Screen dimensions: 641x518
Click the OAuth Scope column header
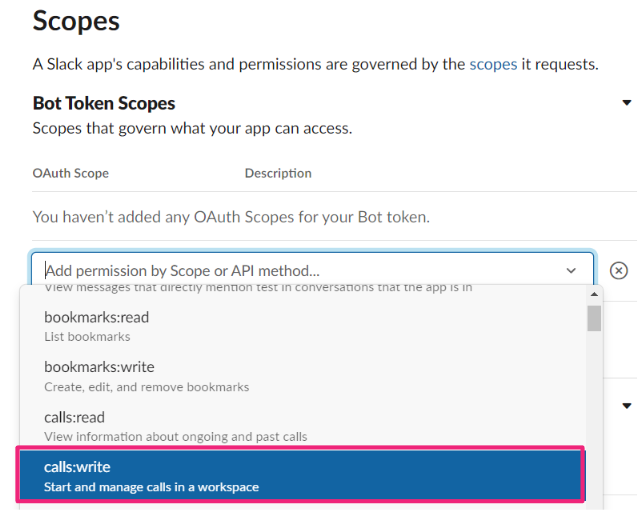71,173
